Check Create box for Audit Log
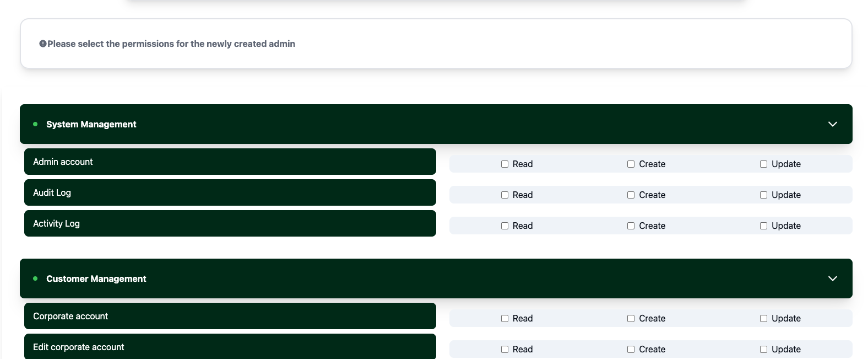The height and width of the screenshot is (359, 868). pyautogui.click(x=631, y=195)
